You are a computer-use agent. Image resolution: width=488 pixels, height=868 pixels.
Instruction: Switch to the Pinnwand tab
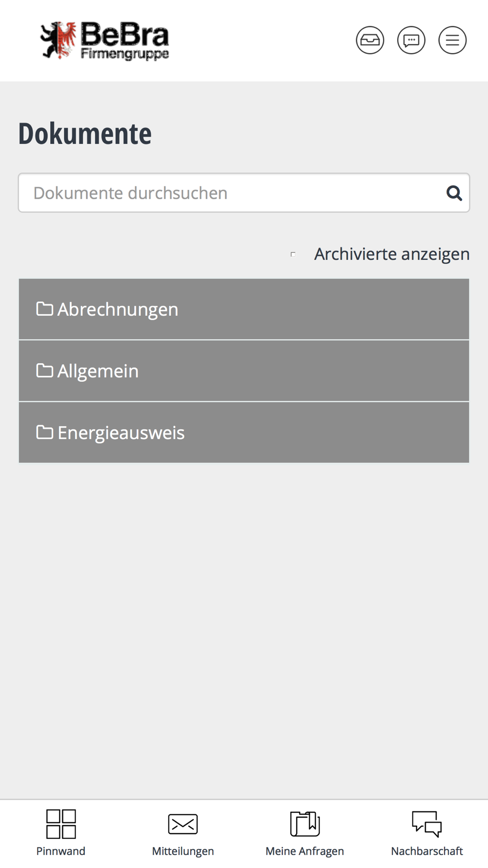click(x=61, y=851)
